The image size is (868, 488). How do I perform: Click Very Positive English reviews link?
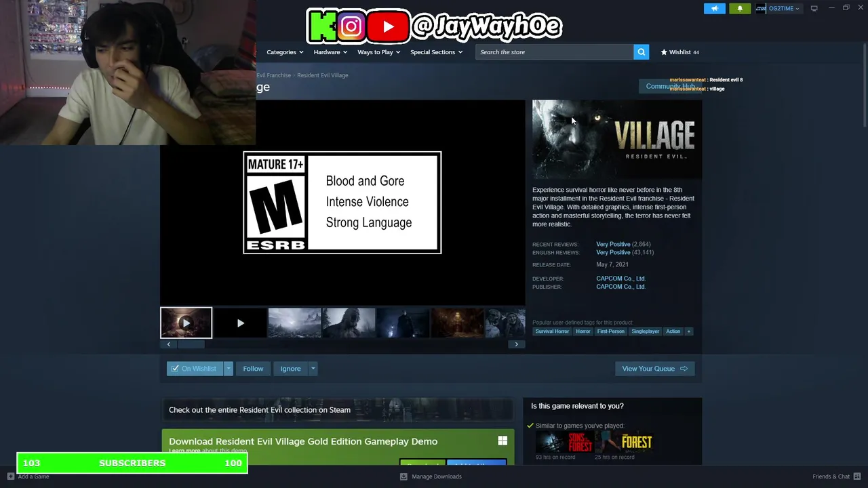click(613, 252)
